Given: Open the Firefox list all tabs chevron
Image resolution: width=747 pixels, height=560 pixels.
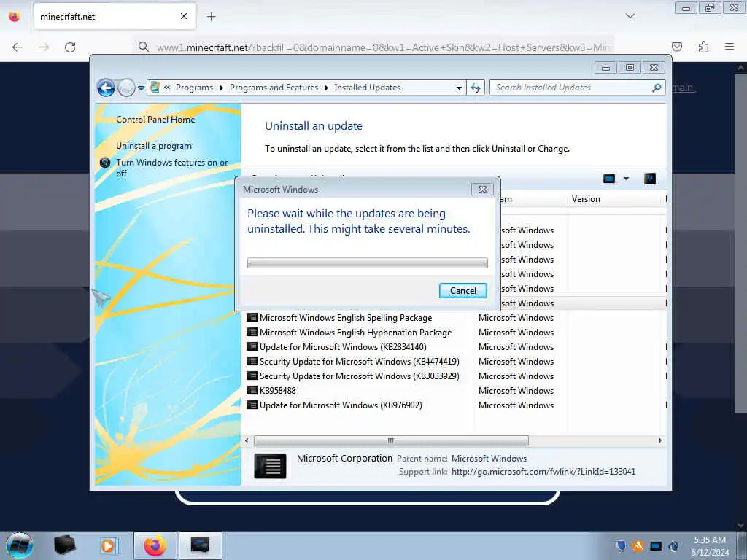Looking at the screenshot, I should coord(630,16).
